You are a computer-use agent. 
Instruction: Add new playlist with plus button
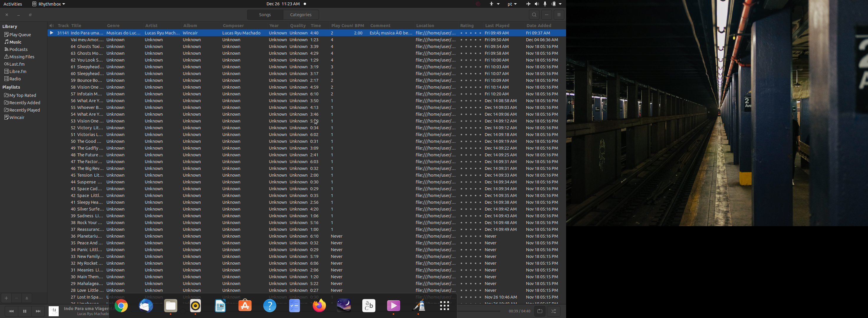click(x=6, y=298)
